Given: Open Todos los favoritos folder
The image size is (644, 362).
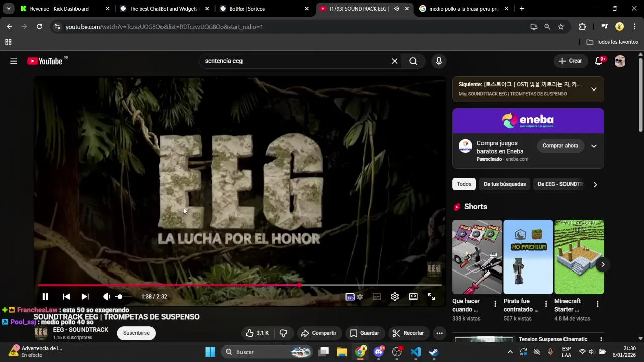Looking at the screenshot, I should coord(612,42).
